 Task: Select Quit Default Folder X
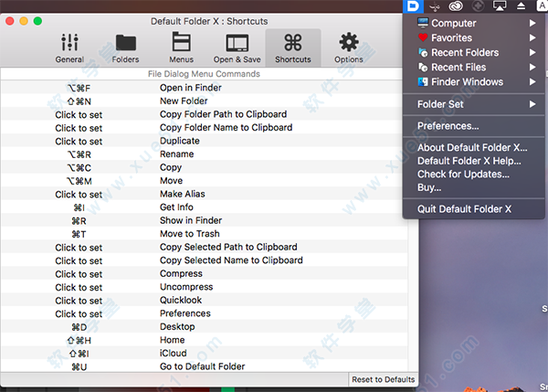point(473,209)
